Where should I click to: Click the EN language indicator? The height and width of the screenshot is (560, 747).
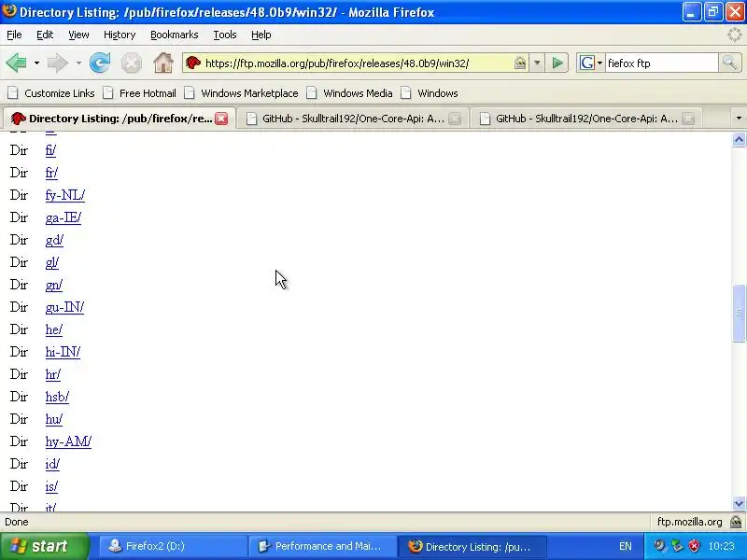pos(625,546)
